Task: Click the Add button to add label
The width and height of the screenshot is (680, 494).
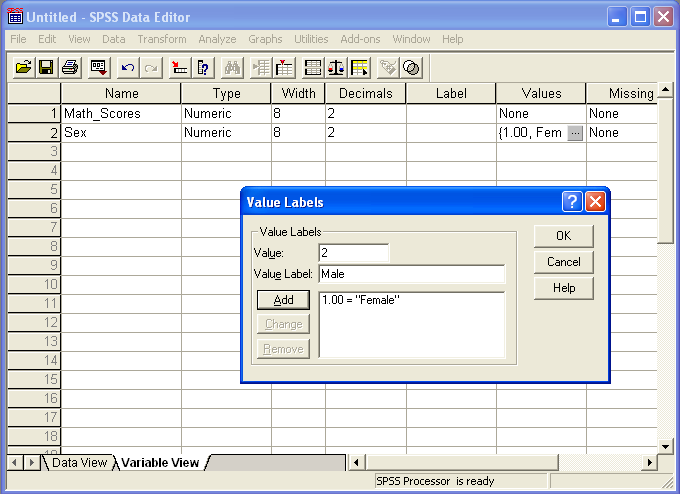Action: coord(283,300)
